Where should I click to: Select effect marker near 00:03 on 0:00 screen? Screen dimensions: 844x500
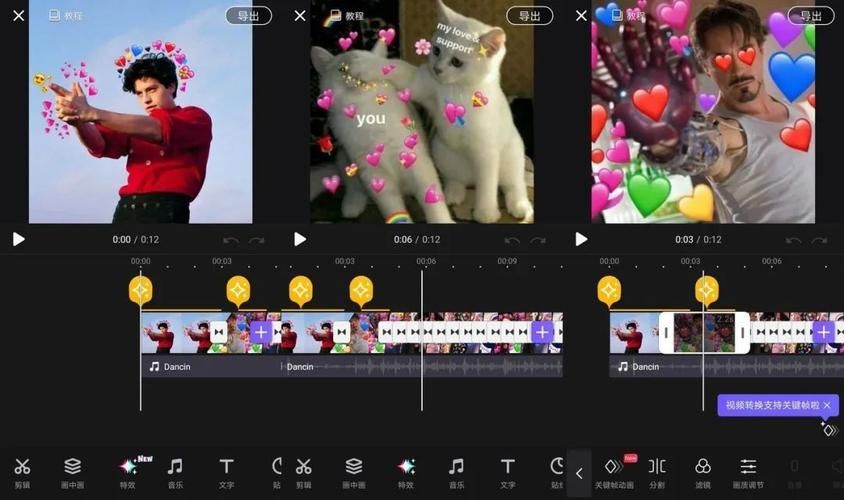[238, 291]
